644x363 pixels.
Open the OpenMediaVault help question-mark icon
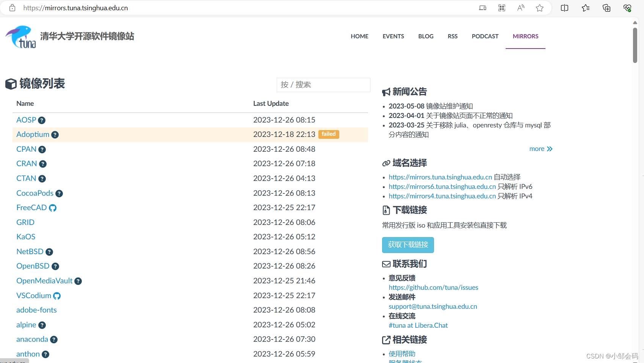click(x=78, y=281)
